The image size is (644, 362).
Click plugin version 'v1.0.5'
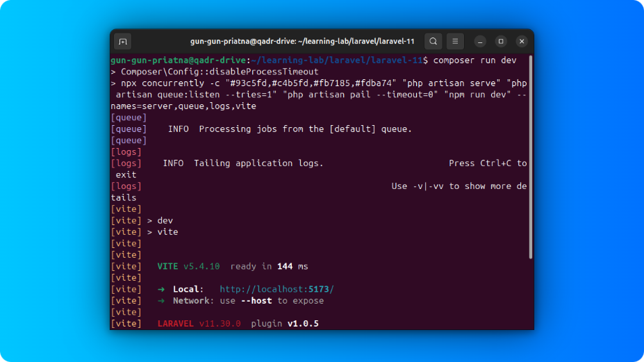coord(303,324)
